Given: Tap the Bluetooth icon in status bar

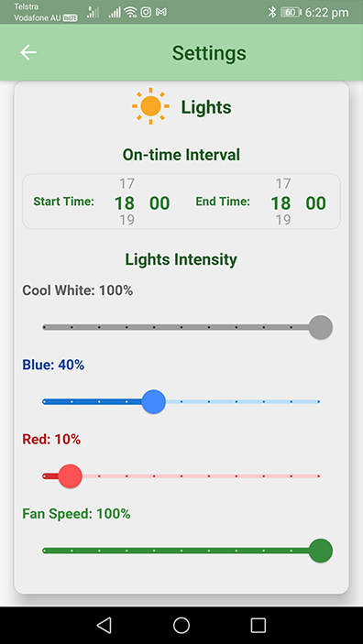Looking at the screenshot, I should point(271,12).
